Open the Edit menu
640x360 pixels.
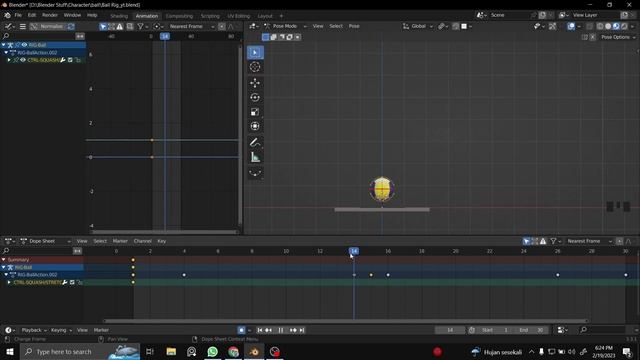tap(32, 15)
